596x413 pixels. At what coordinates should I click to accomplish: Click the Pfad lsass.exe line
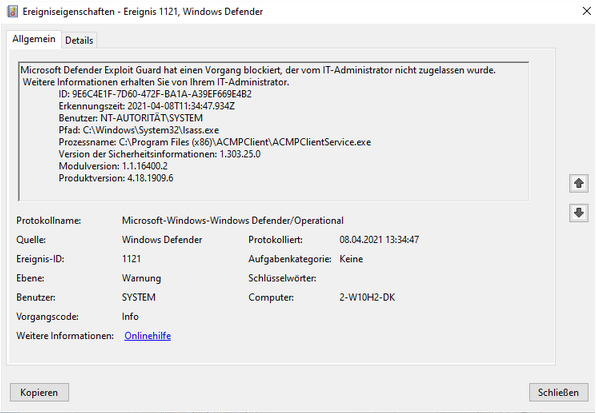pyautogui.click(x=139, y=130)
